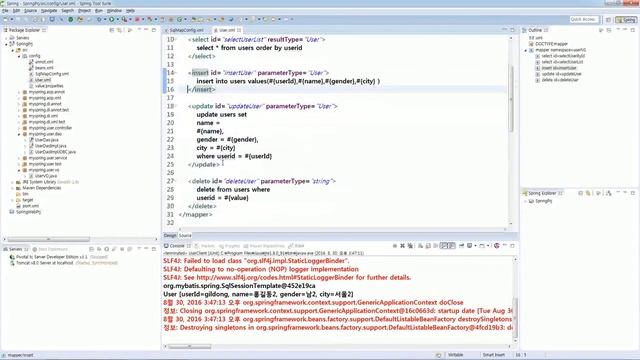Close the User.xml editor tab

click(x=239, y=30)
